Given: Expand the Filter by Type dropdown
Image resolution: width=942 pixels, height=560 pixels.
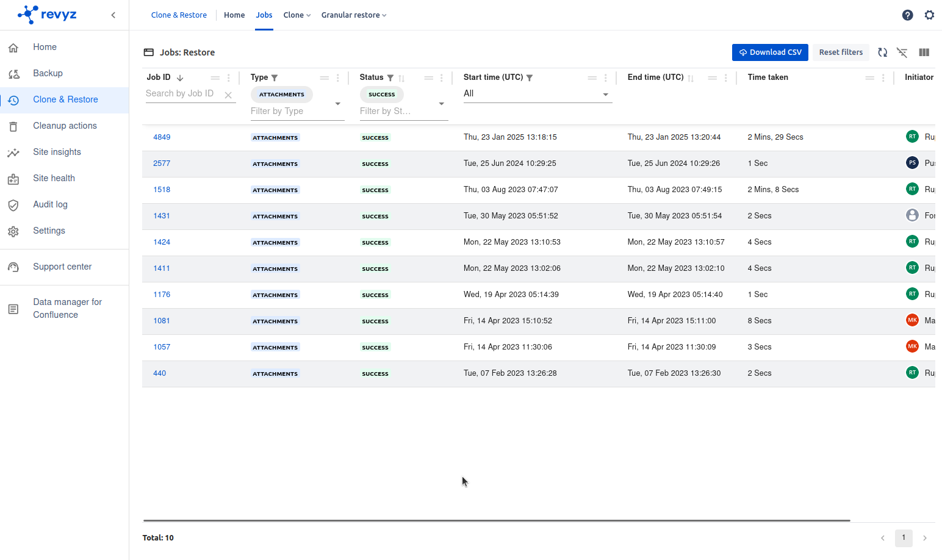Looking at the screenshot, I should pyautogui.click(x=337, y=104).
